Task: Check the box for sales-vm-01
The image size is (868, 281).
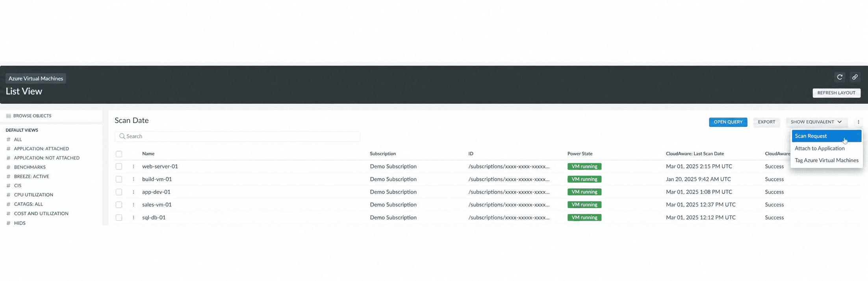Action: 119,205
